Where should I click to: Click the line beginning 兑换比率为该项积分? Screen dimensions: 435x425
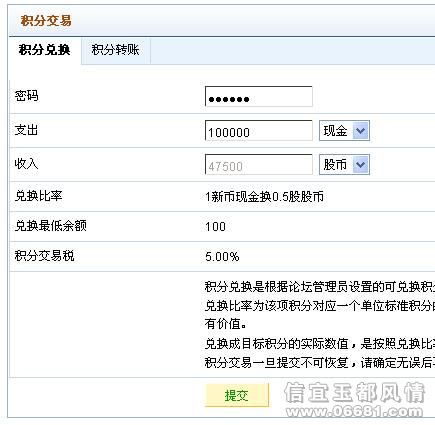click(320, 306)
